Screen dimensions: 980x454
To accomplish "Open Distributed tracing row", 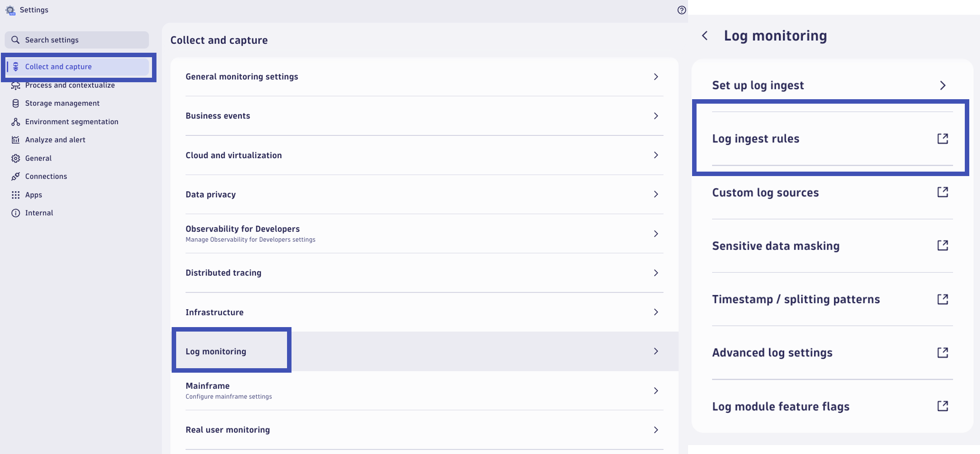I will 424,273.
